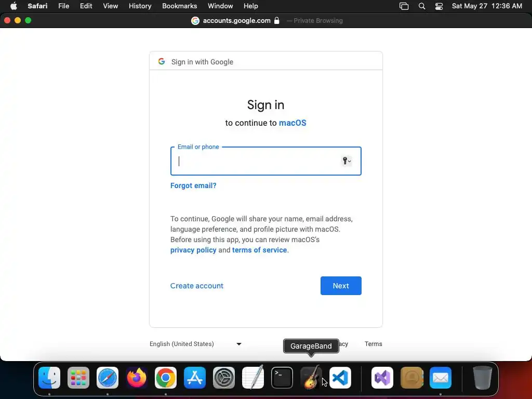Screen dimensions: 532x399
Task: Open the terms of service link
Action: 260,250
